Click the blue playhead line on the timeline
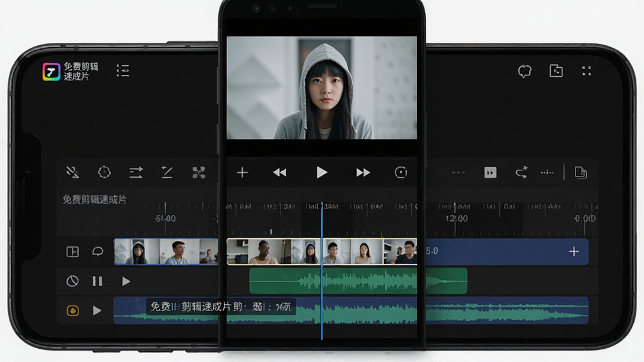 321,271
